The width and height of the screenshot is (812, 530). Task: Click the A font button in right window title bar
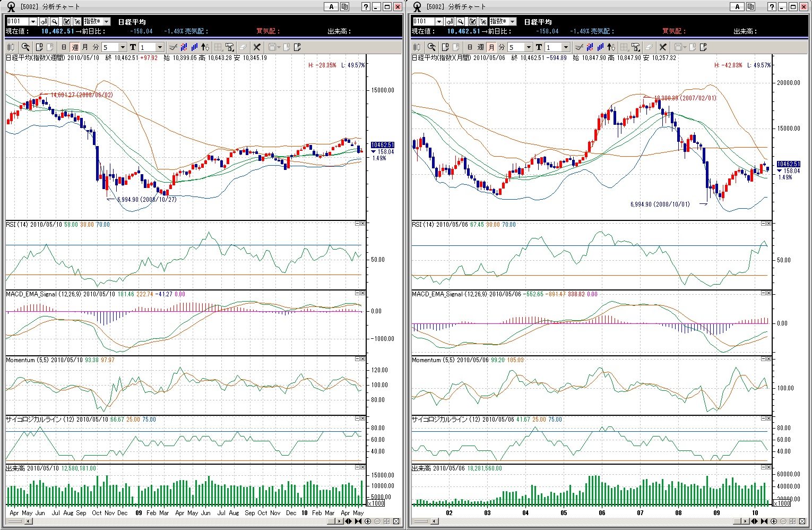(737, 7)
